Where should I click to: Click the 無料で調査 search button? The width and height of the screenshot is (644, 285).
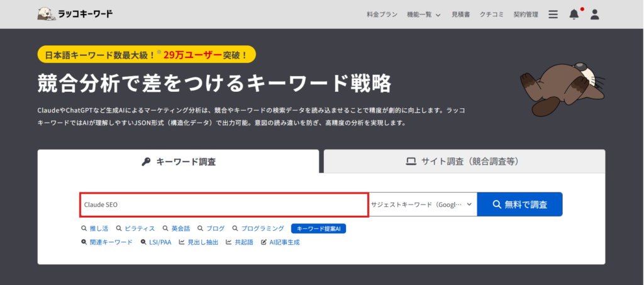point(519,204)
